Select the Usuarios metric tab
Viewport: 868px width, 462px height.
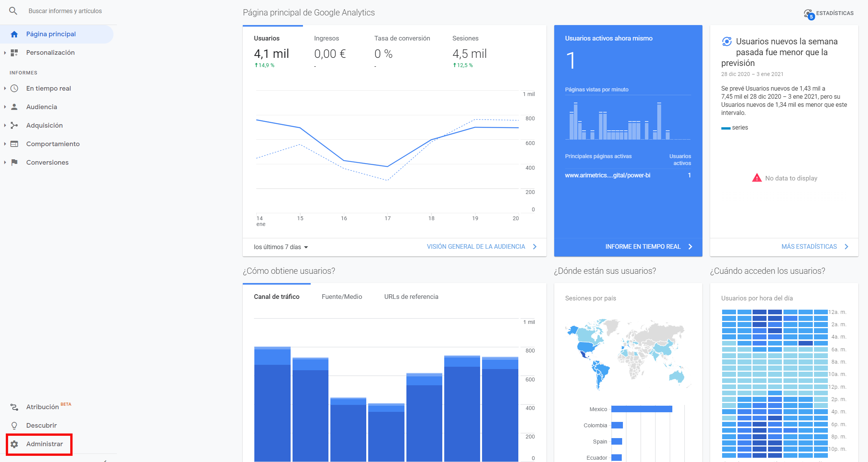tap(272, 51)
